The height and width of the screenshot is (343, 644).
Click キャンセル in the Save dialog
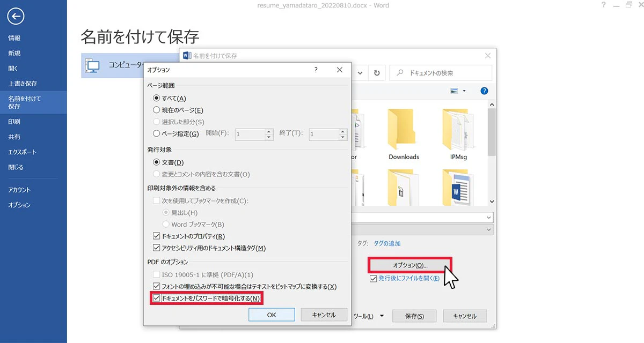pyautogui.click(x=465, y=316)
